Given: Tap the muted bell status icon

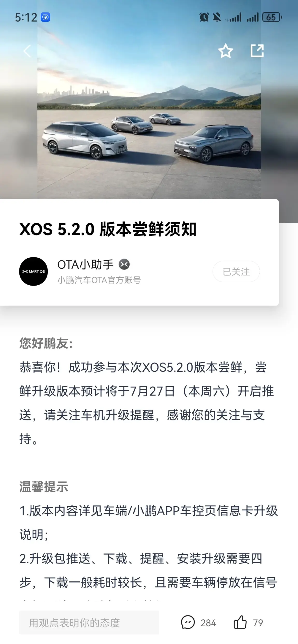Looking at the screenshot, I should coord(217,17).
